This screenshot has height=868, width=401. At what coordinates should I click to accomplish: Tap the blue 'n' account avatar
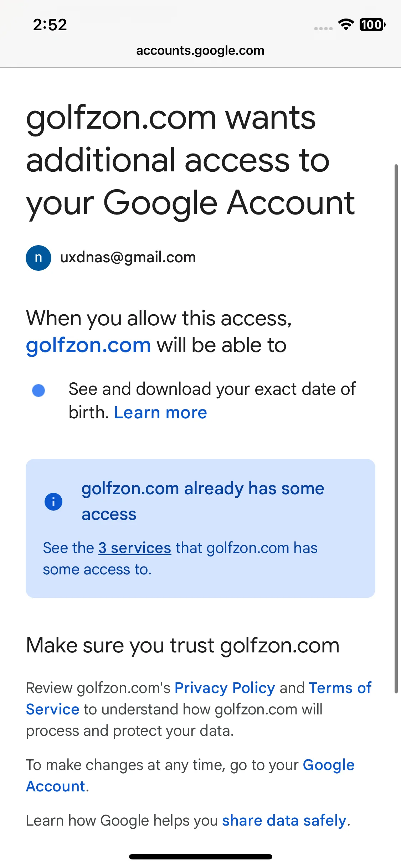point(38,258)
